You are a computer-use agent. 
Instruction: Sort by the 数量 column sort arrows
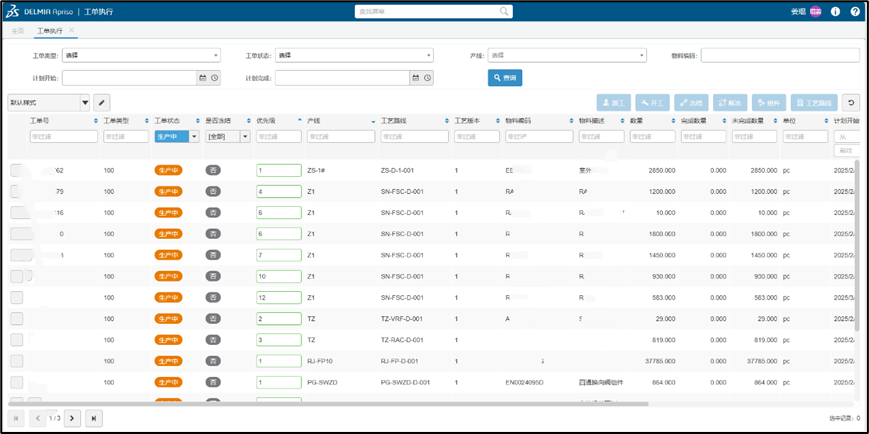(673, 121)
